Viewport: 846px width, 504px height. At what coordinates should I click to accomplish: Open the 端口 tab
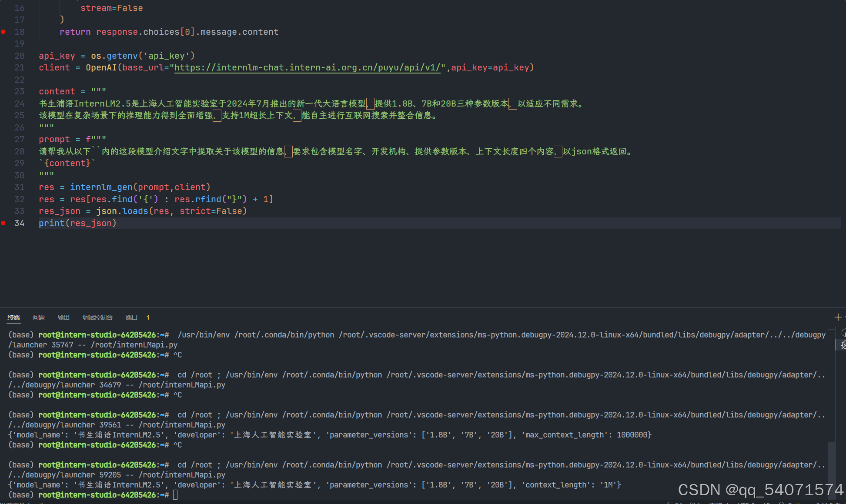(131, 317)
